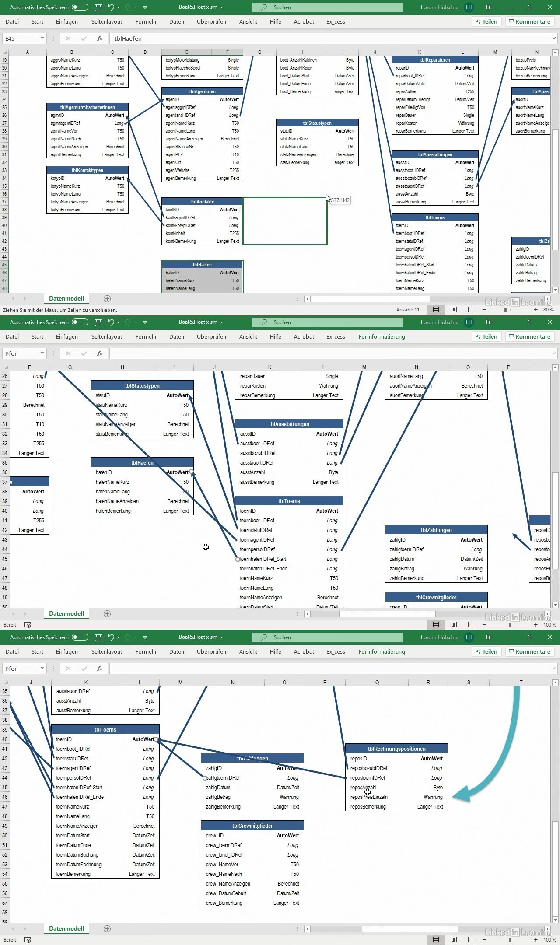Switch to page layout view beside 80 % zoom
The width and height of the screenshot is (560, 945).
coord(454,310)
